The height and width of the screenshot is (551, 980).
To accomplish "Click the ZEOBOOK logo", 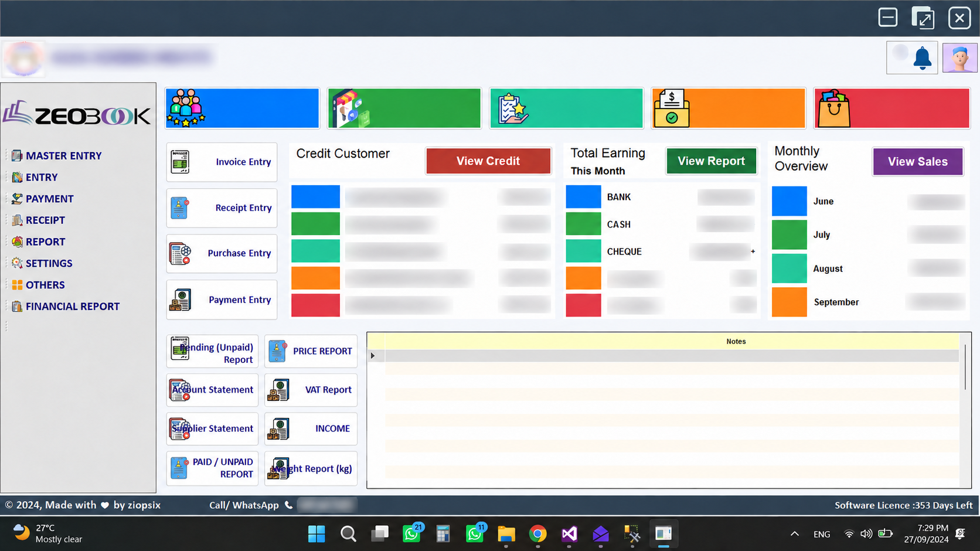I will [x=77, y=114].
